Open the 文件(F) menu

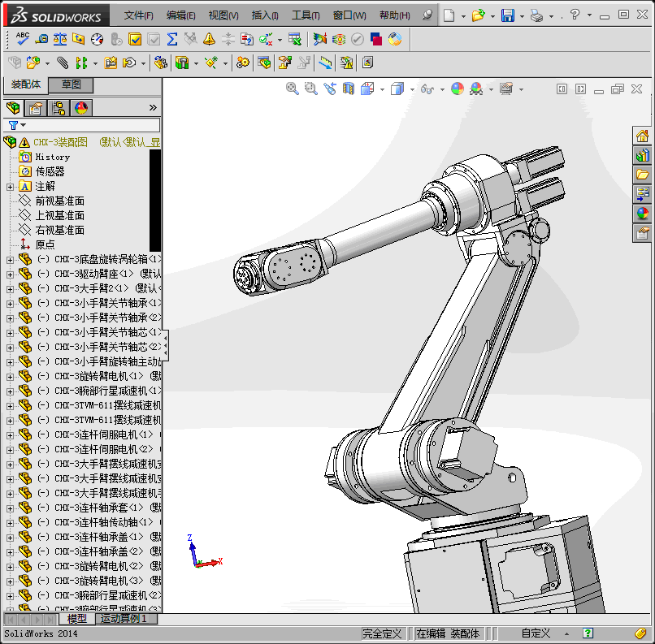(138, 15)
